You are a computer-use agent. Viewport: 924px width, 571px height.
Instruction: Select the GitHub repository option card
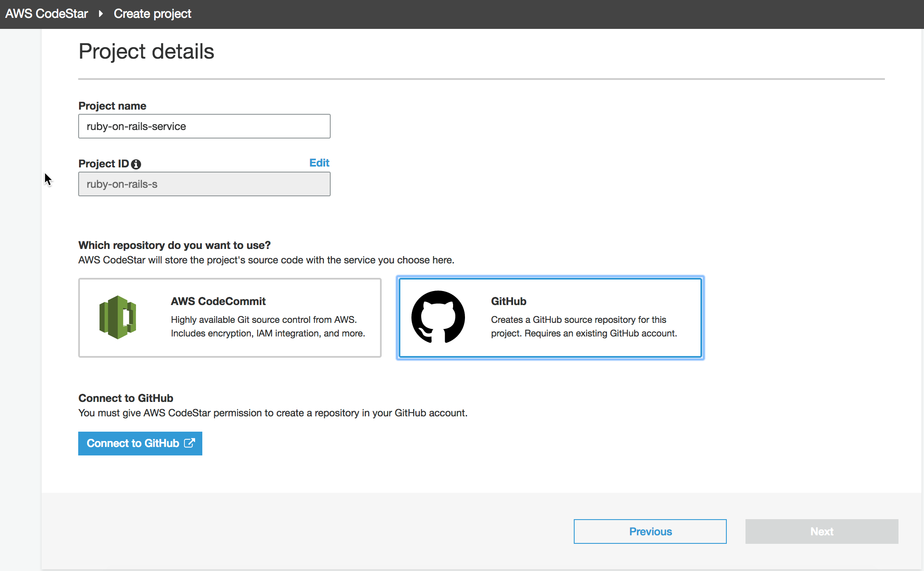[x=550, y=318]
